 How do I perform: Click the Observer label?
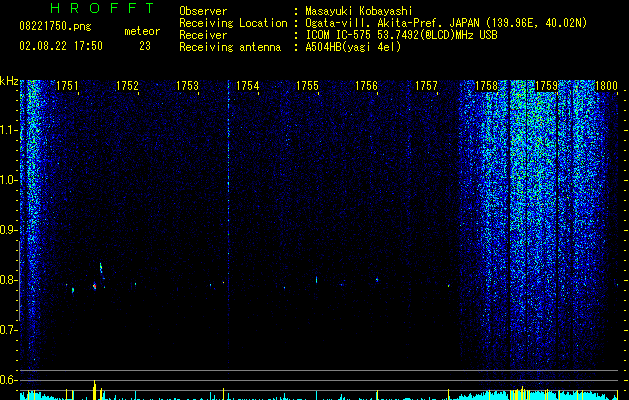click(x=203, y=11)
